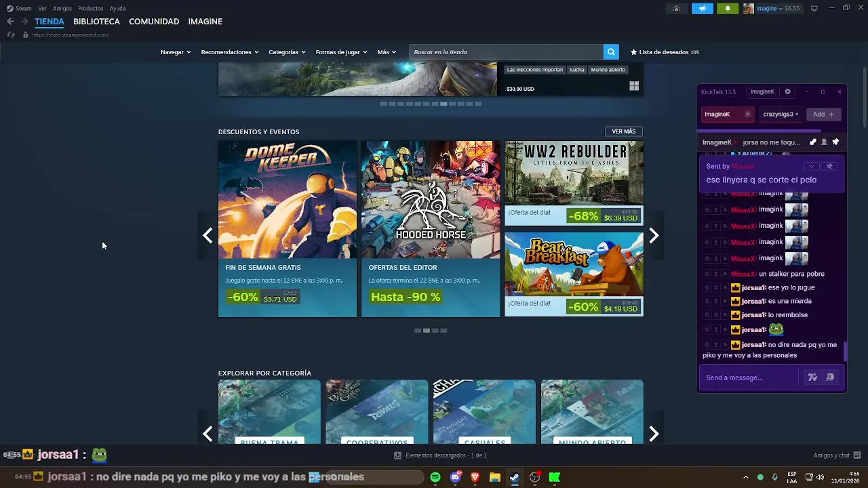Open the Dome Keeper free weekend card
Viewport: 868px width, 488px height.
(x=288, y=229)
